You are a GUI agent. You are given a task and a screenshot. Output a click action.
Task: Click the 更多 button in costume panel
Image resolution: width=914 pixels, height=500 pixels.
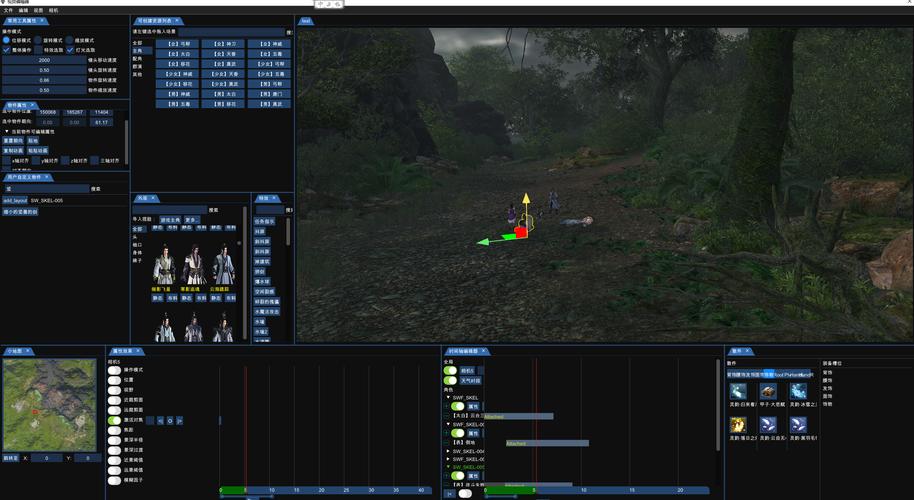pos(192,220)
